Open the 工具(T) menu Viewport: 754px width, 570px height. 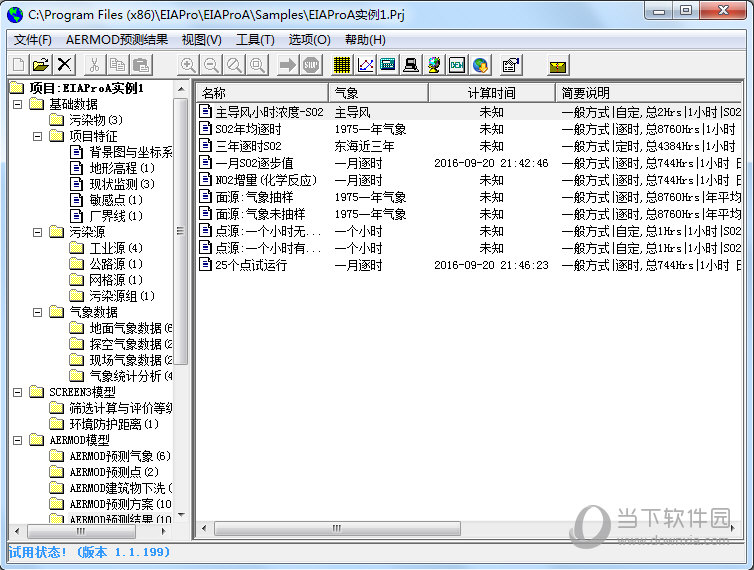255,40
